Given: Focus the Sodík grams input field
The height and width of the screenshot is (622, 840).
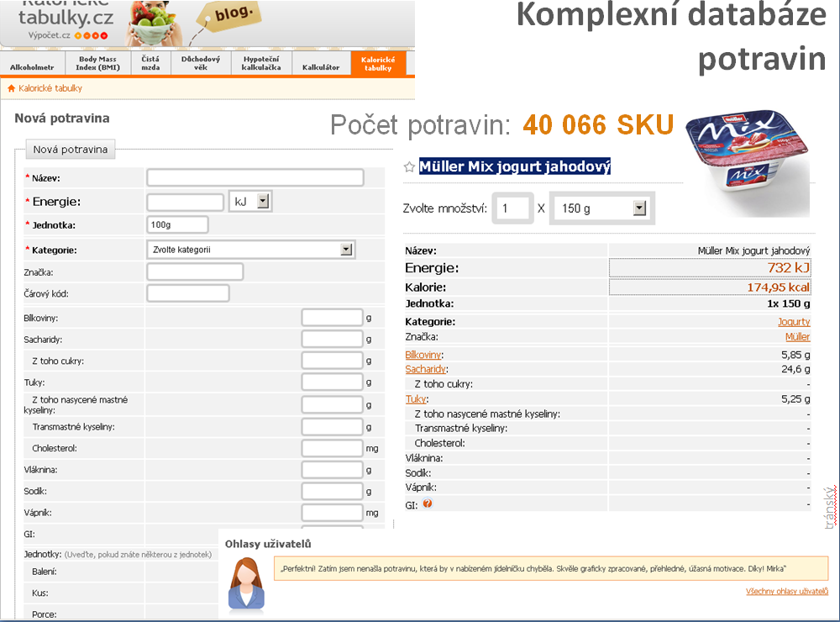Looking at the screenshot, I should 332,491.
